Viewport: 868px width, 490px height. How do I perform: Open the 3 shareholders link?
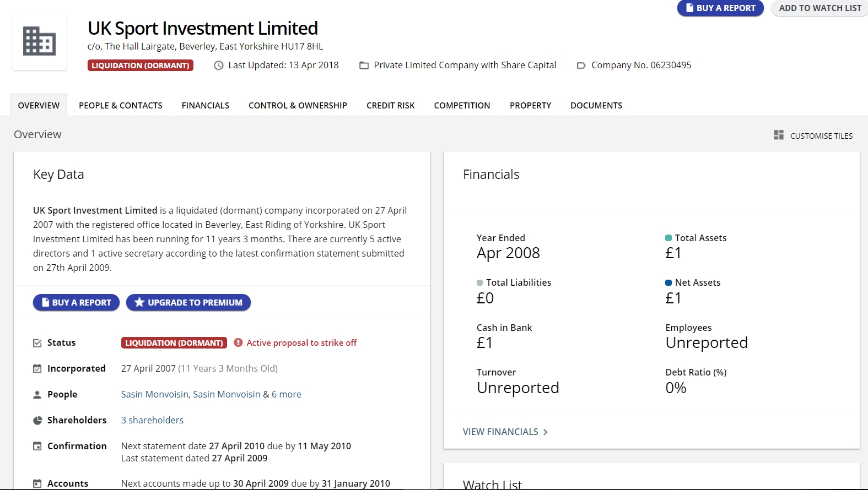click(x=152, y=420)
